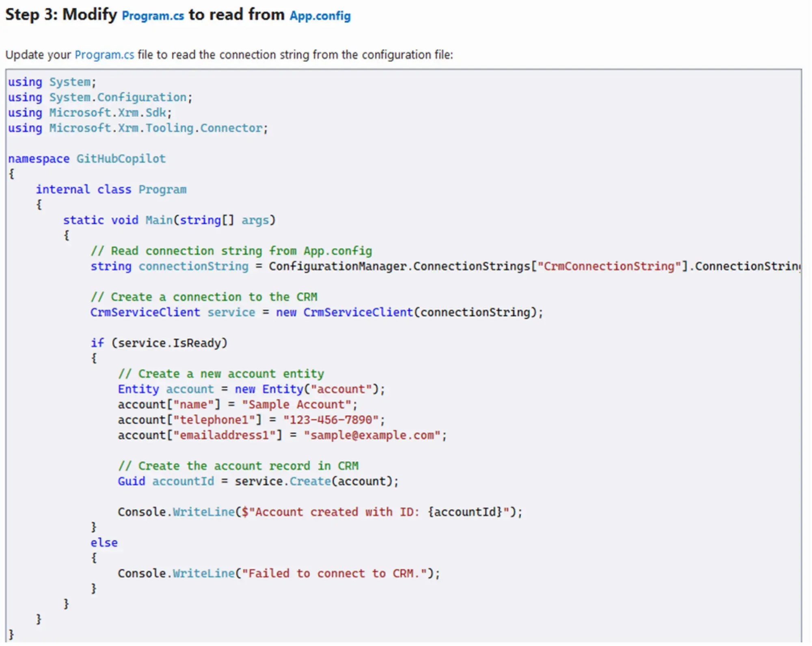Click comment 'Create a new account entity'
The width and height of the screenshot is (812, 646).
coord(221,374)
